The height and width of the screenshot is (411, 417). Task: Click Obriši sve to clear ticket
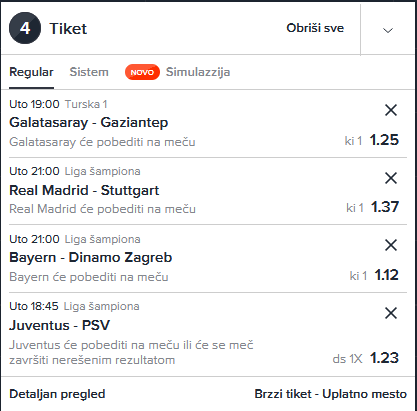click(x=315, y=28)
